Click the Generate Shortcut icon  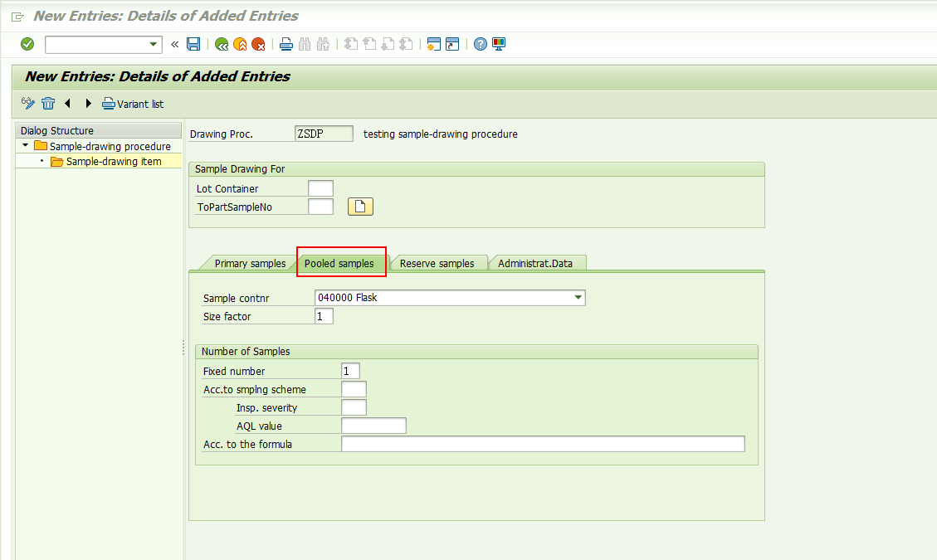(452, 44)
